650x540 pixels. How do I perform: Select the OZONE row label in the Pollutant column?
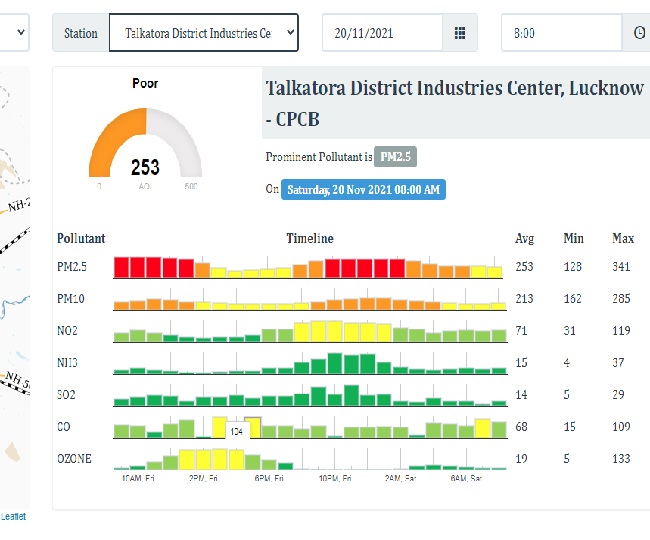(74, 459)
